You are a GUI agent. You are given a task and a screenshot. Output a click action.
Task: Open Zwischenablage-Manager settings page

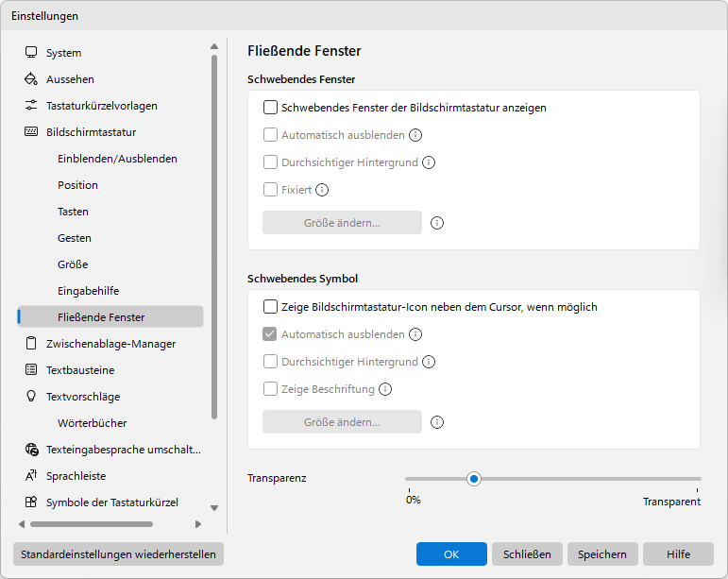(x=110, y=344)
